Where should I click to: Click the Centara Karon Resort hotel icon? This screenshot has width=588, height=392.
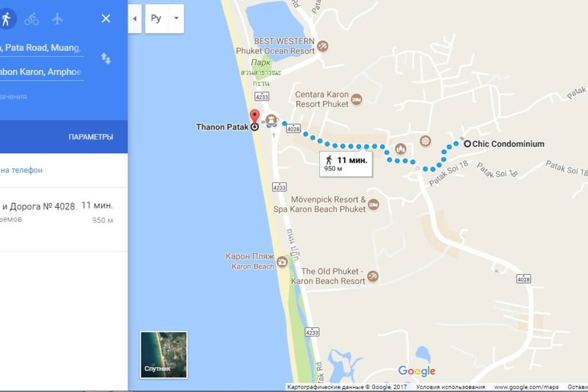tap(356, 99)
